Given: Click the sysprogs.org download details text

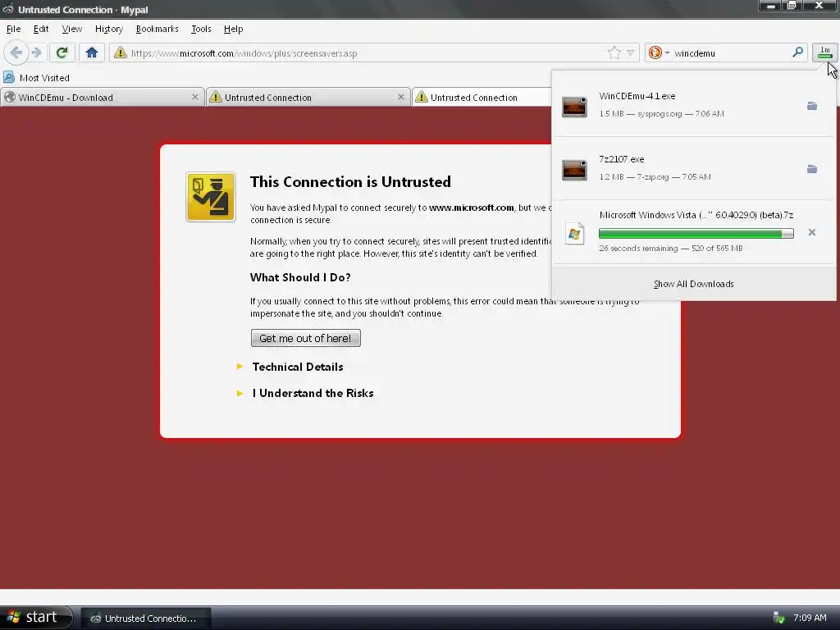Looking at the screenshot, I should coord(661,113).
